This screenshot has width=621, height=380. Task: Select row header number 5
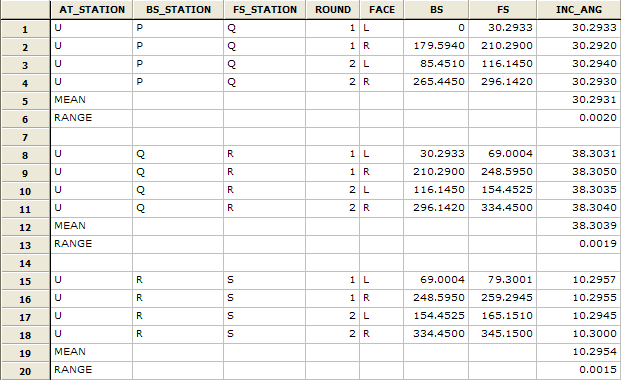tap(25, 101)
